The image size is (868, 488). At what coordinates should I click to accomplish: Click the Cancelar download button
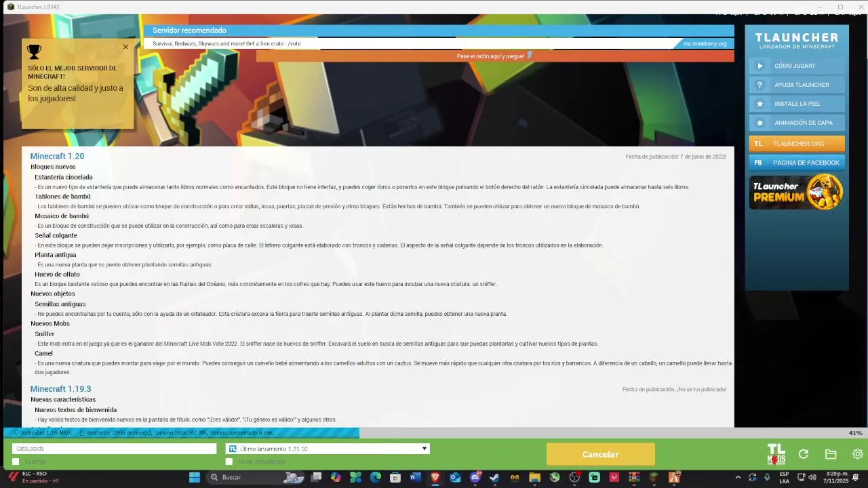pos(601,454)
